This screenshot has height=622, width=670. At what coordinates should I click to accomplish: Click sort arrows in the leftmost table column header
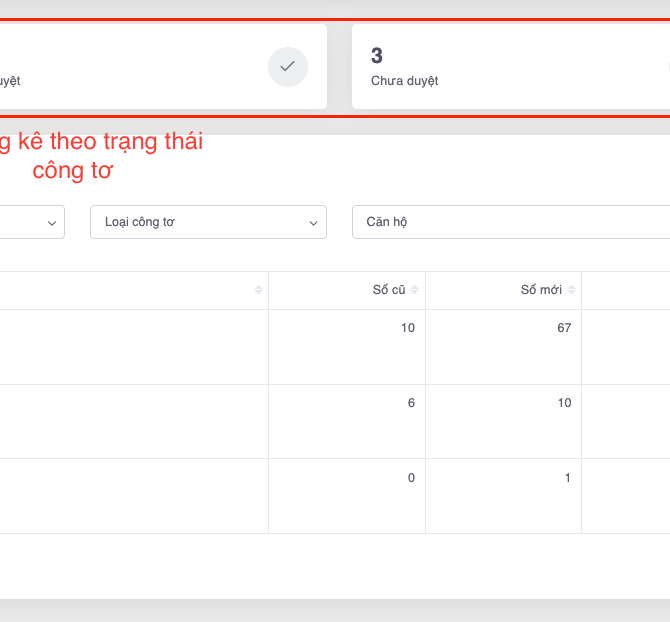pyautogui.click(x=259, y=290)
